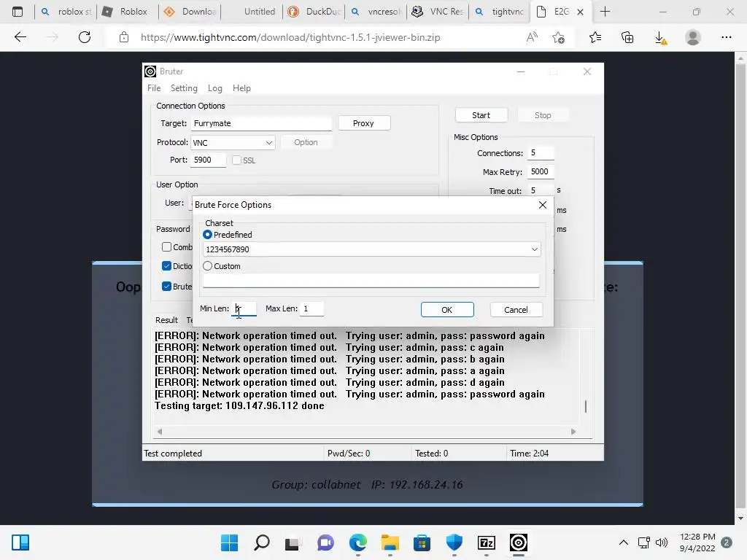The width and height of the screenshot is (747, 560).
Task: Open File Explorer from the taskbar
Action: tap(390, 542)
